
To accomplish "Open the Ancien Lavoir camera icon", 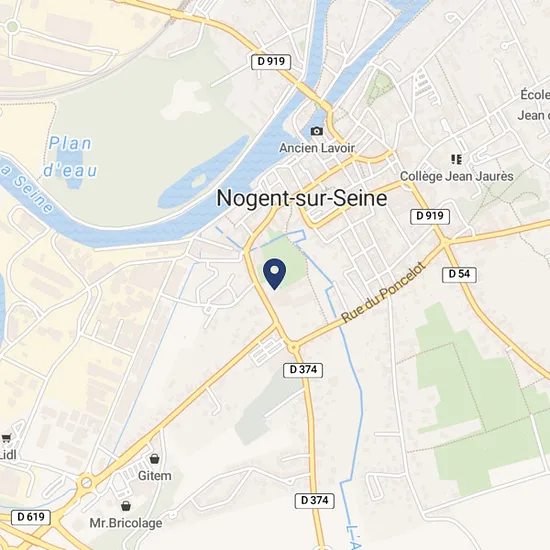I will (x=317, y=131).
